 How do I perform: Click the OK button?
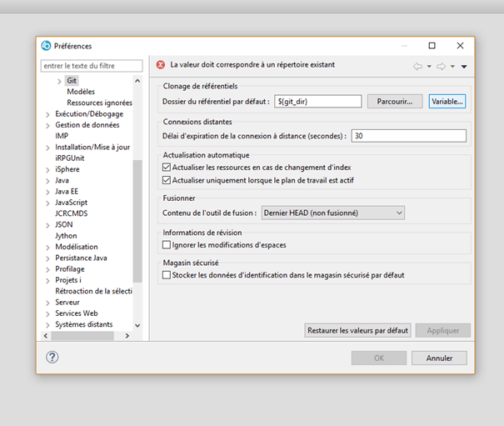[x=379, y=358]
